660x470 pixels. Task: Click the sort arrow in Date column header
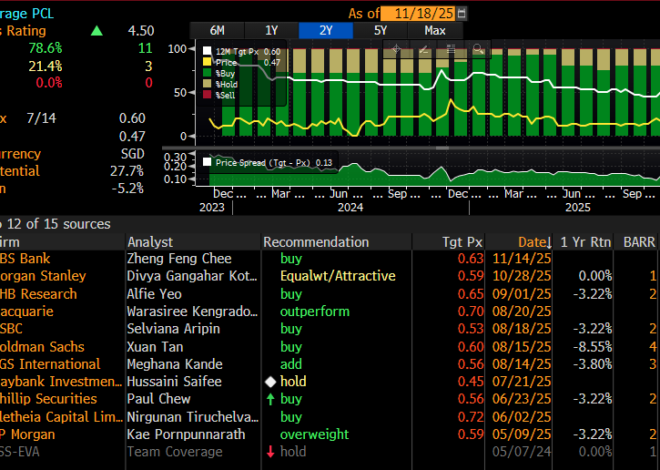[549, 243]
